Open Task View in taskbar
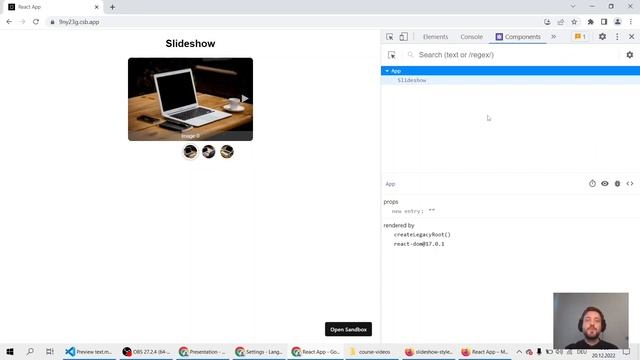Image resolution: width=640 pixels, height=360 pixels. (49, 351)
